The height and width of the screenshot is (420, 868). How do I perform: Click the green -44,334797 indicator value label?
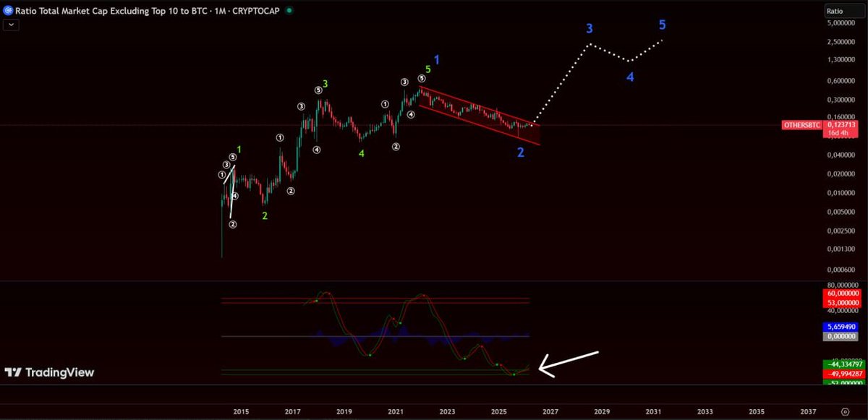(843, 364)
